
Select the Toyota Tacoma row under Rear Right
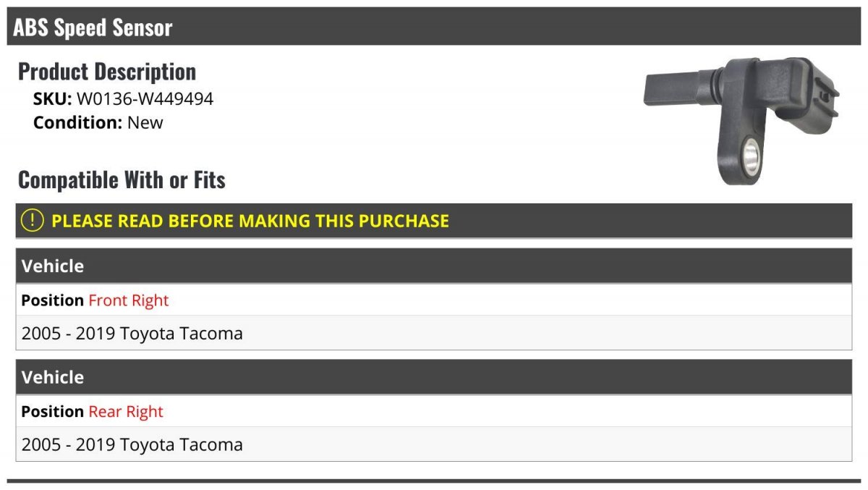click(132, 444)
